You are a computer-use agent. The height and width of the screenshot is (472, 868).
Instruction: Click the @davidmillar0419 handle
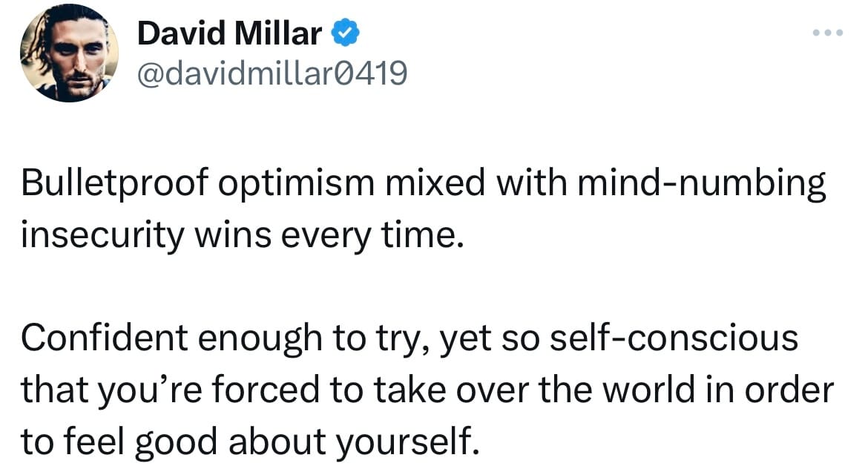(272, 73)
